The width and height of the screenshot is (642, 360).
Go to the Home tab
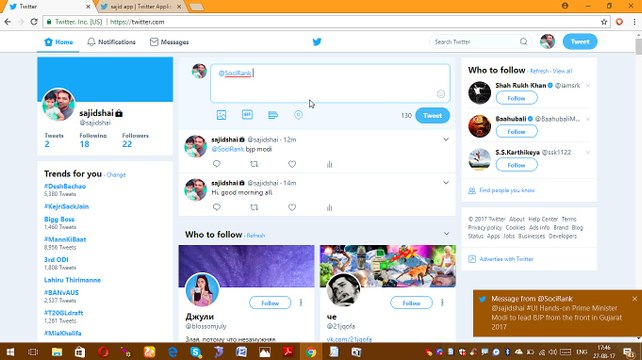(59, 42)
